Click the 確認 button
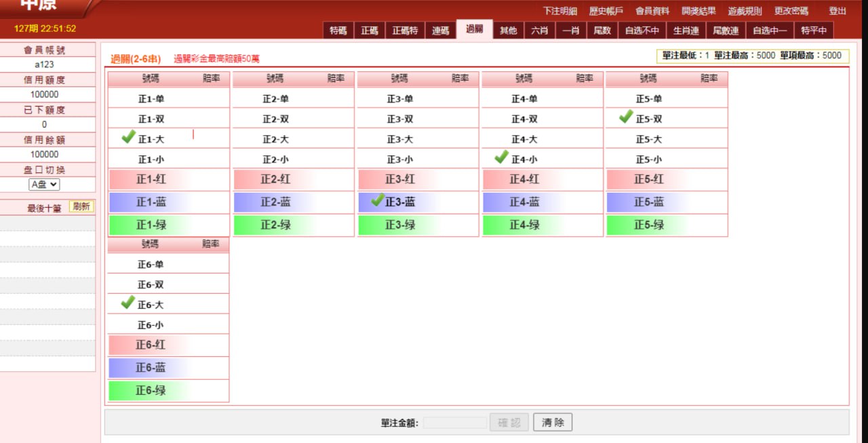 (x=509, y=423)
